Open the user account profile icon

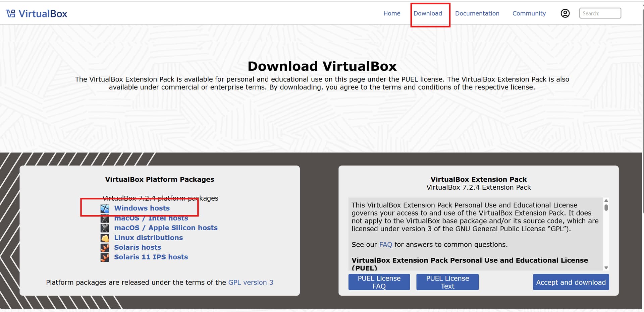[565, 13]
